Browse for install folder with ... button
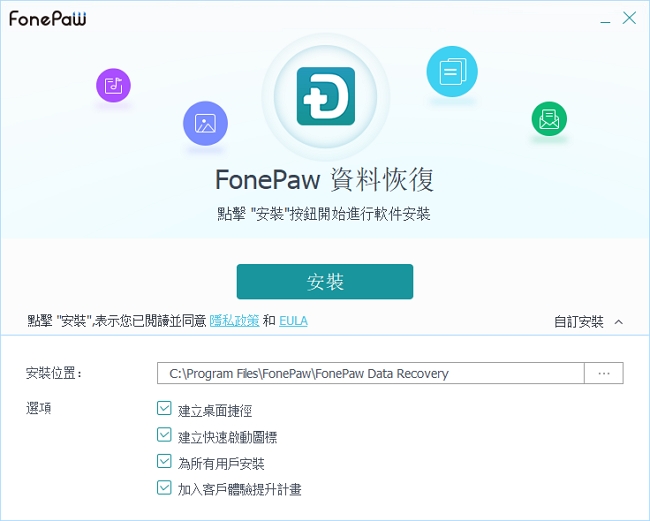 [x=604, y=373]
